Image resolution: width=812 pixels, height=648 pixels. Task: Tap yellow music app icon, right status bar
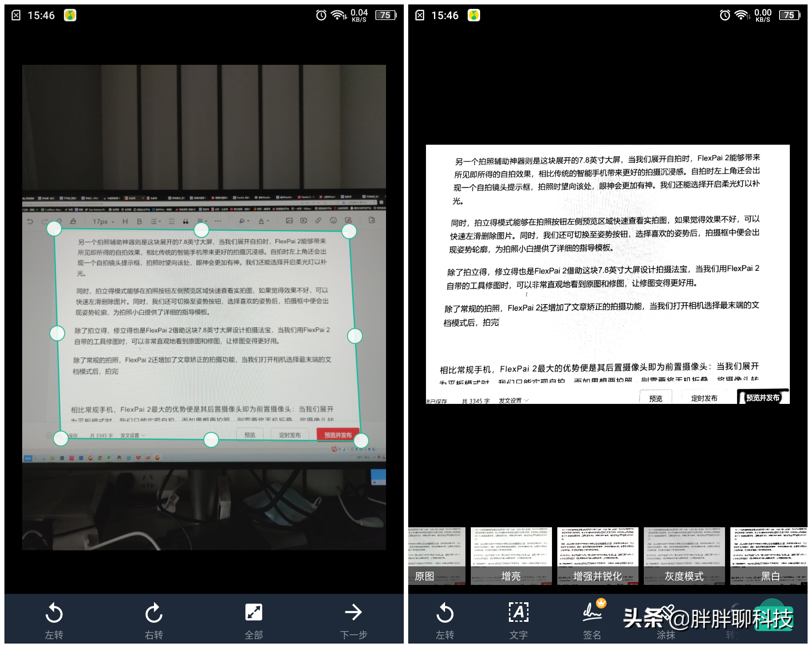coord(474,16)
